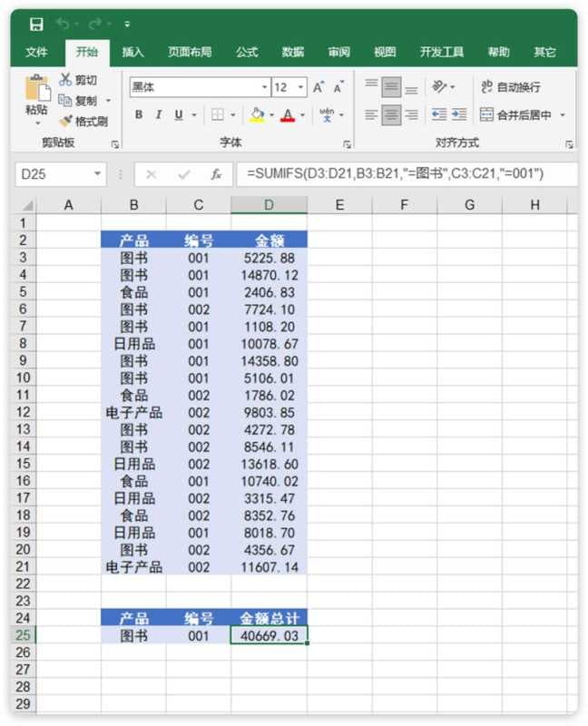Viewport: 588px width, 726px height.
Task: Select cell with 14870.12
Action: [x=269, y=275]
